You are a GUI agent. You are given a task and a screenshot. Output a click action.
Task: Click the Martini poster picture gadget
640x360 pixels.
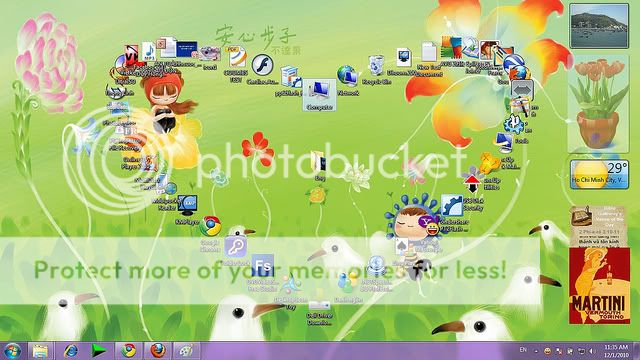click(599, 285)
